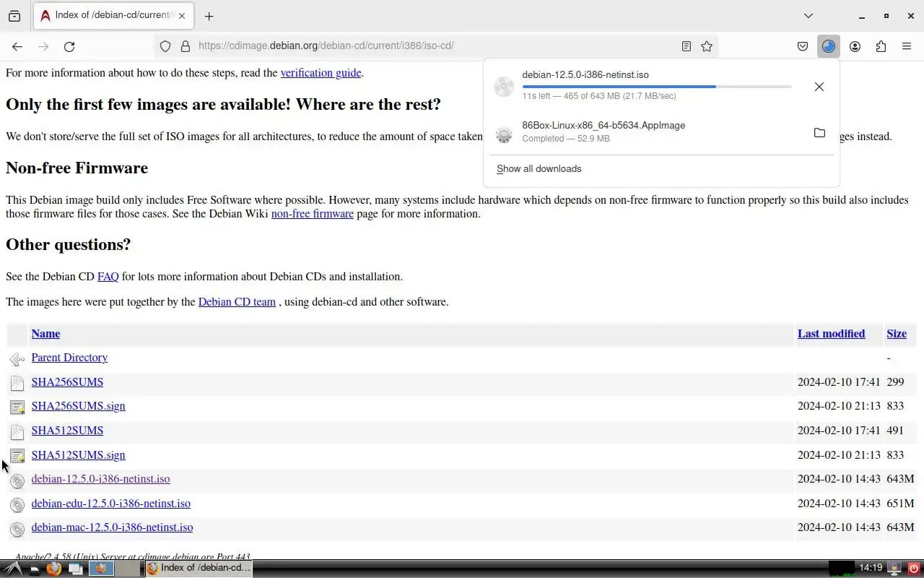Download debian-mac-12.5.0-i386-netinst.iso
The height and width of the screenshot is (578, 924).
coord(112,527)
